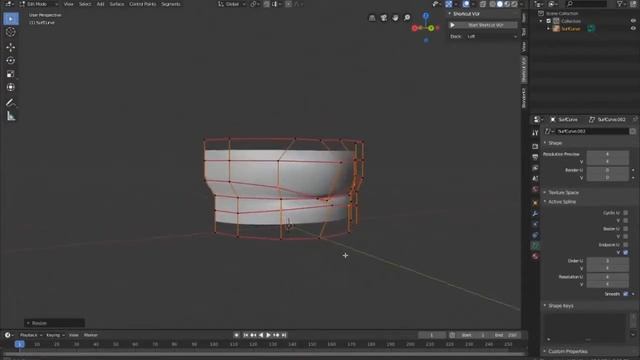Switch to rendered viewport shading
Viewport: 640px width, 360px height.
(x=514, y=4)
